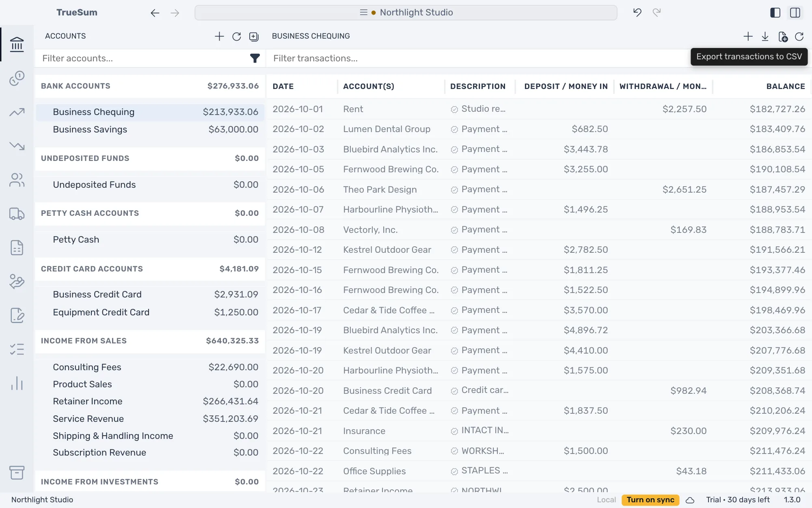
Task: Click the boxed plus icon in Accounts header
Action: click(x=254, y=37)
